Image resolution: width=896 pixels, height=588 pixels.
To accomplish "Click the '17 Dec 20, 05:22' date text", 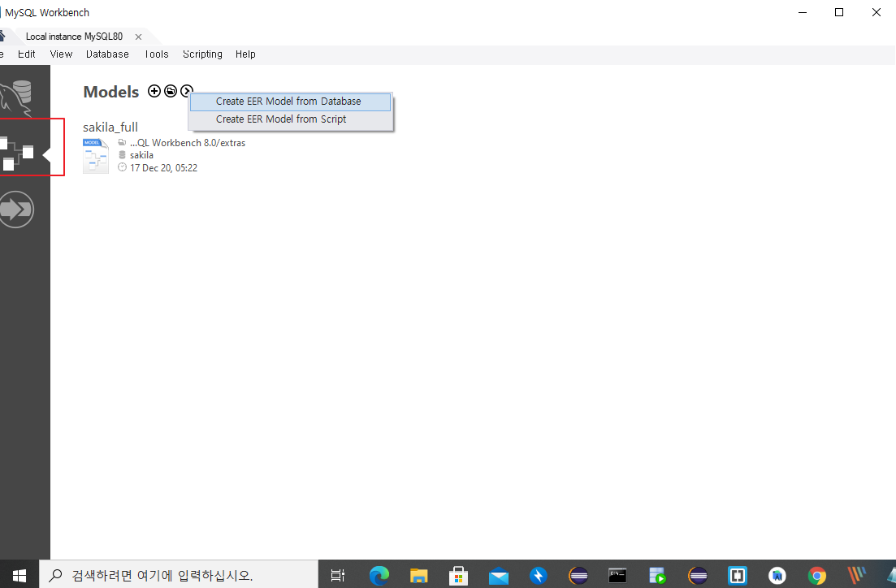I will coord(163,168).
